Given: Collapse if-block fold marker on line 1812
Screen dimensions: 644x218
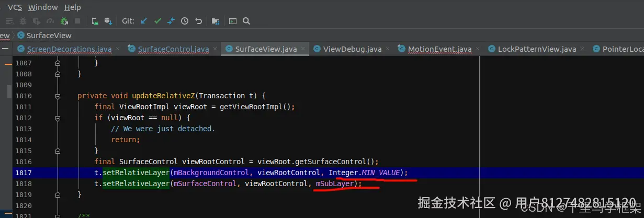Looking at the screenshot, I should (58, 118).
